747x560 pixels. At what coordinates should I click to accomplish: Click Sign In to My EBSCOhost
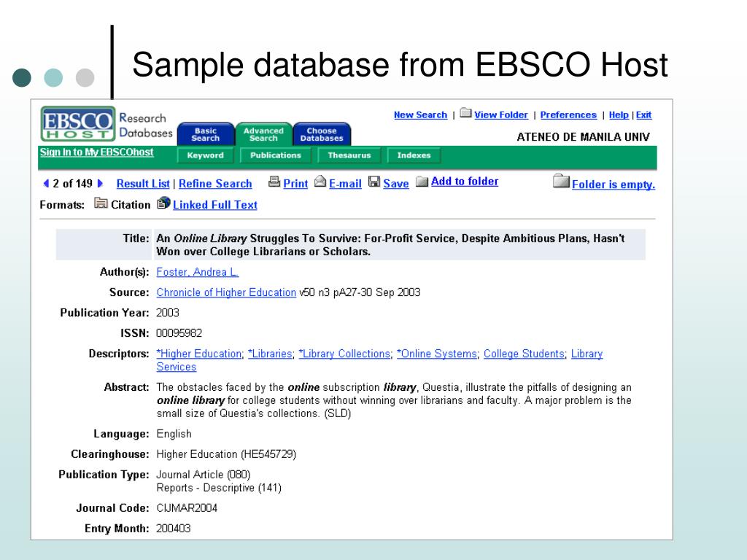click(x=97, y=152)
